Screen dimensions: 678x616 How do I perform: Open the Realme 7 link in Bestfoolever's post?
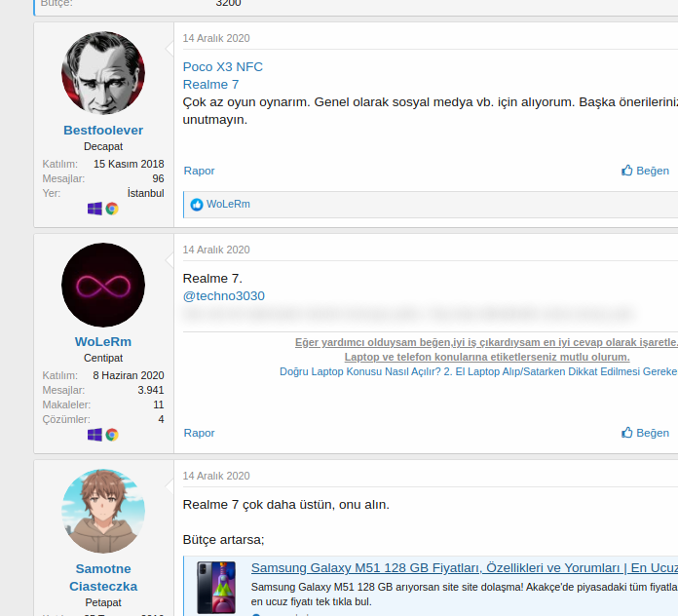[x=210, y=85]
